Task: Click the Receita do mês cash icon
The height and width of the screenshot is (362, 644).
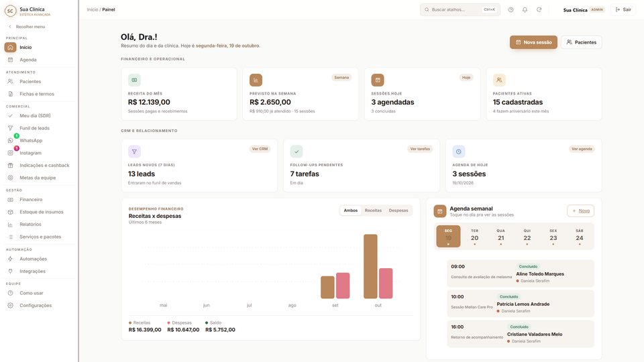Action: pyautogui.click(x=134, y=80)
